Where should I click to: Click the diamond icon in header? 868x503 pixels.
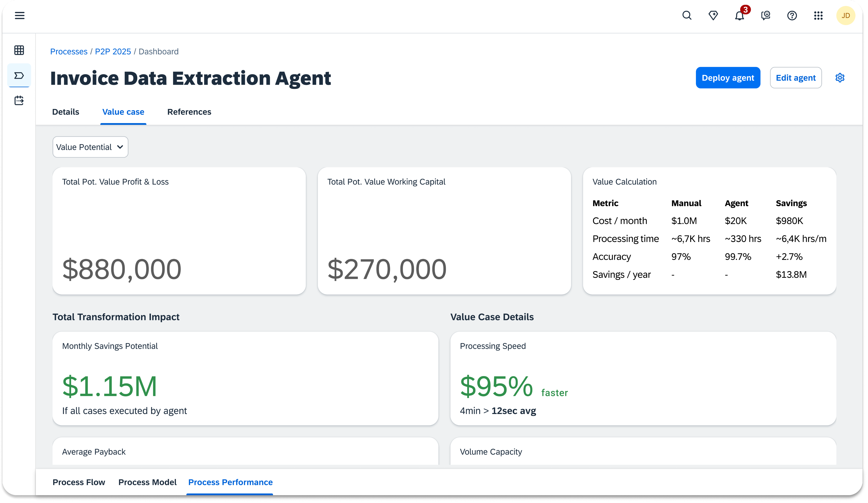pyautogui.click(x=713, y=15)
